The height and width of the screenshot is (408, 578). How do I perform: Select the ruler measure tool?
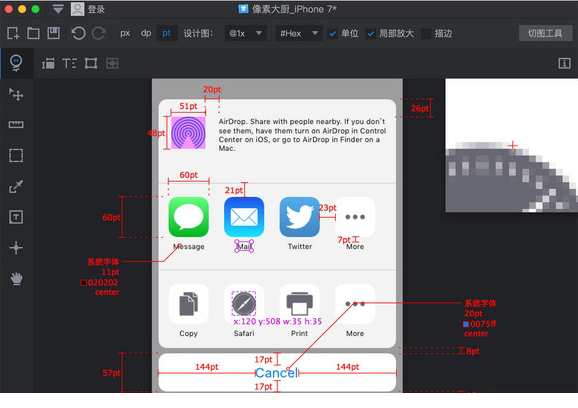click(16, 125)
